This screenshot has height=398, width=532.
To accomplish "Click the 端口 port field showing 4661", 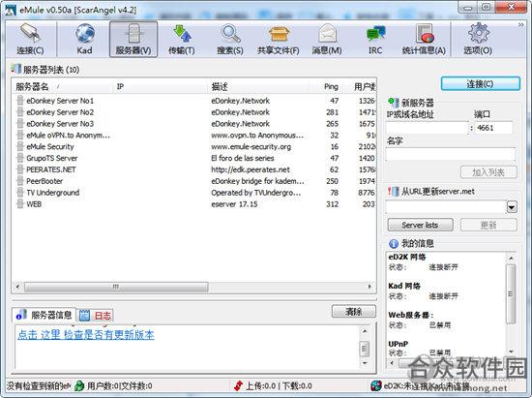I will (x=493, y=128).
